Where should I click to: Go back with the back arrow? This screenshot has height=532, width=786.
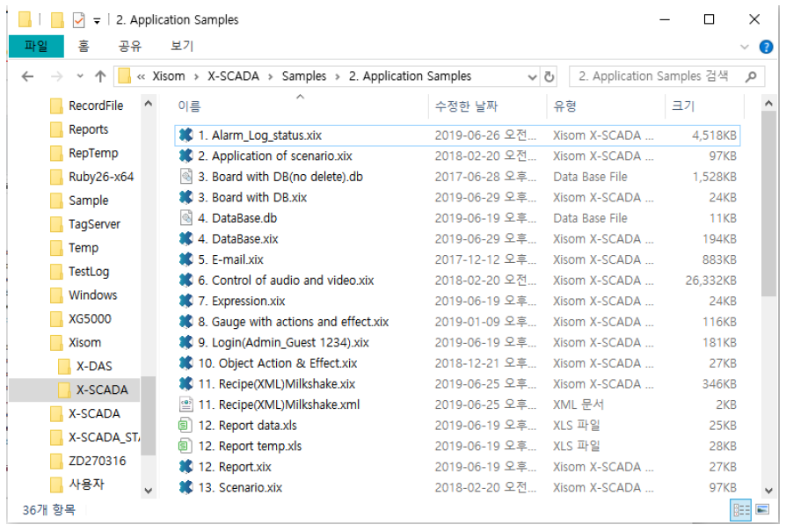27,77
